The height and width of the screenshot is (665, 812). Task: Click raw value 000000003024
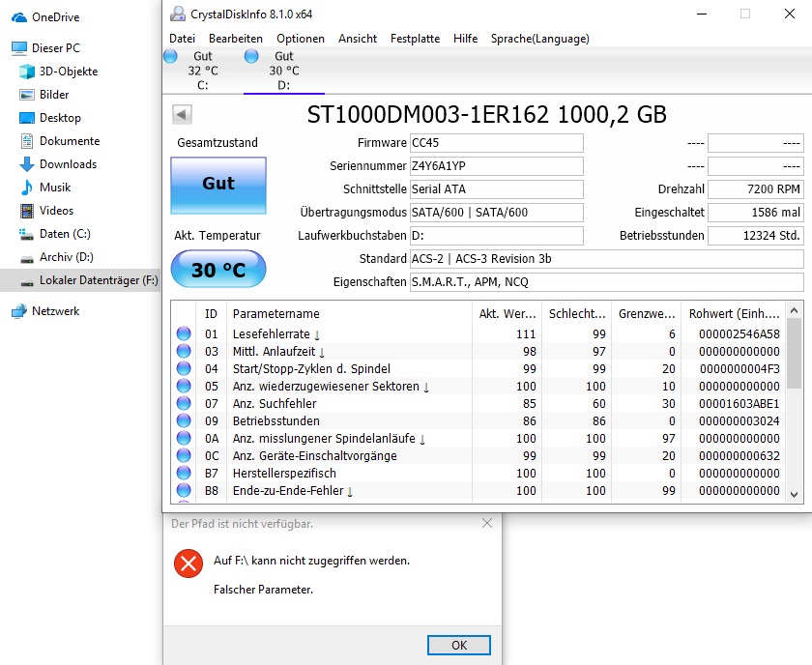[739, 421]
